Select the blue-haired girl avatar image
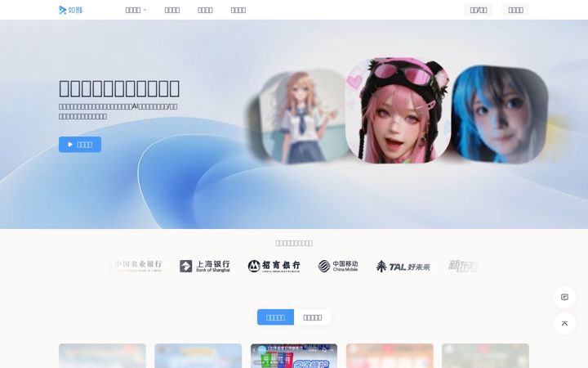Viewport: 588px width, 368px height. (x=500, y=114)
